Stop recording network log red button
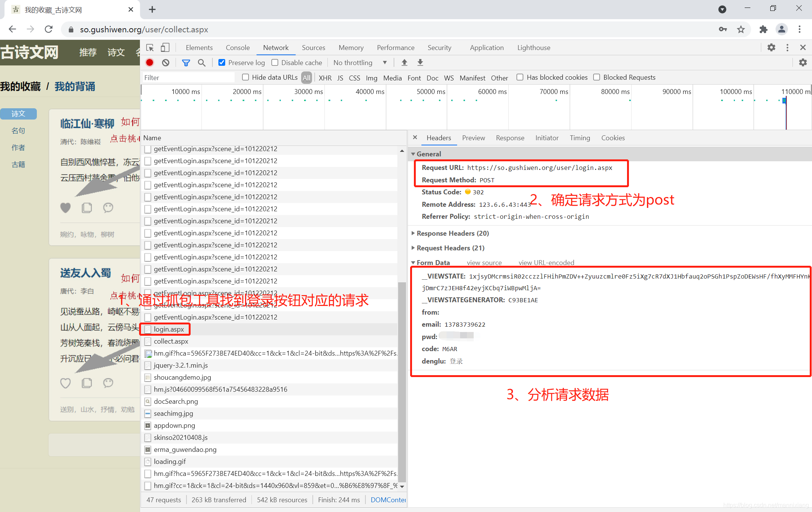The image size is (812, 512). tap(150, 63)
